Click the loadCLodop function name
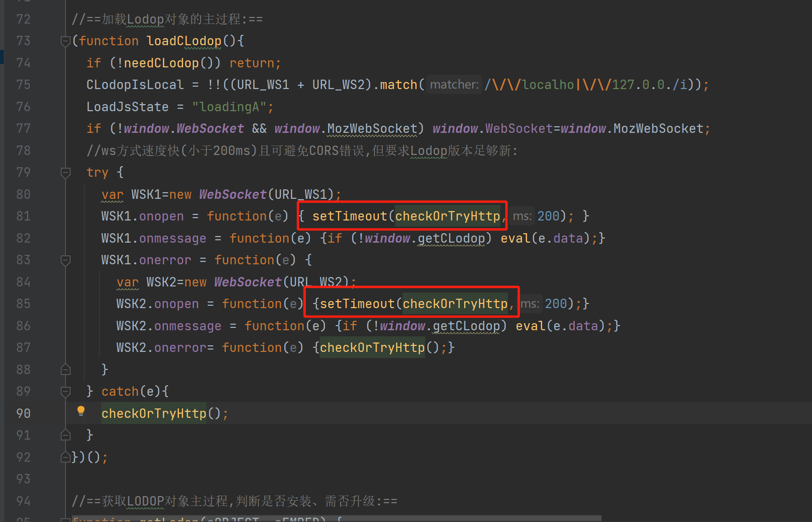Viewport: 812px width, 522px height. [x=184, y=41]
